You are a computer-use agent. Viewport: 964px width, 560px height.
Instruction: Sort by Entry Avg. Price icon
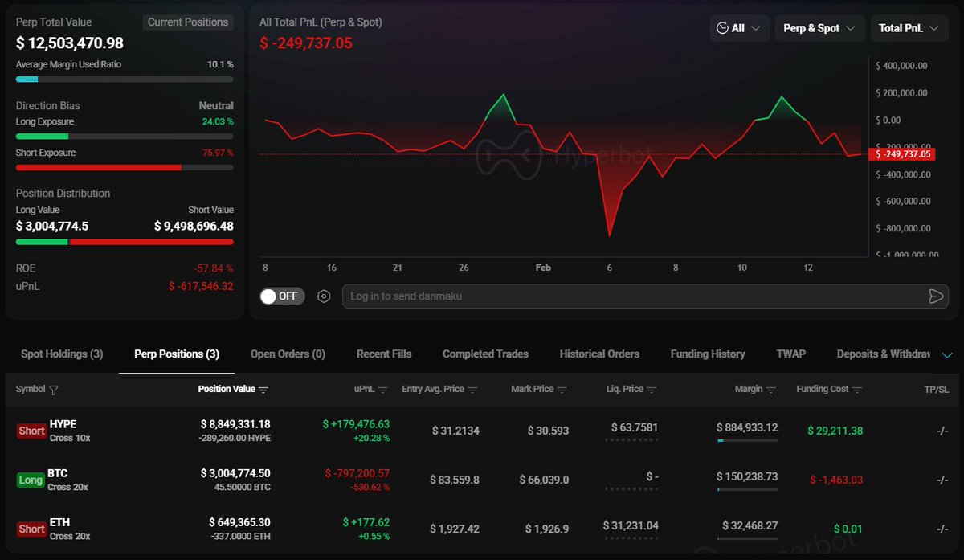(472, 390)
